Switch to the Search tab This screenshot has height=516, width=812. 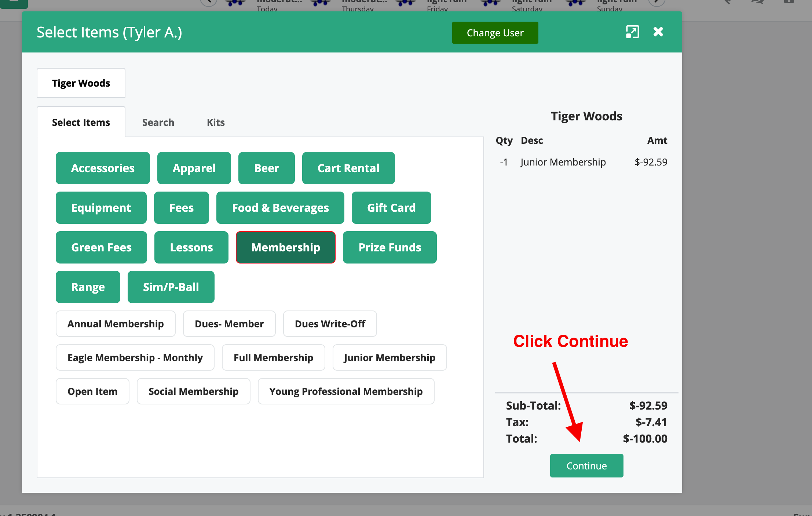[158, 122]
